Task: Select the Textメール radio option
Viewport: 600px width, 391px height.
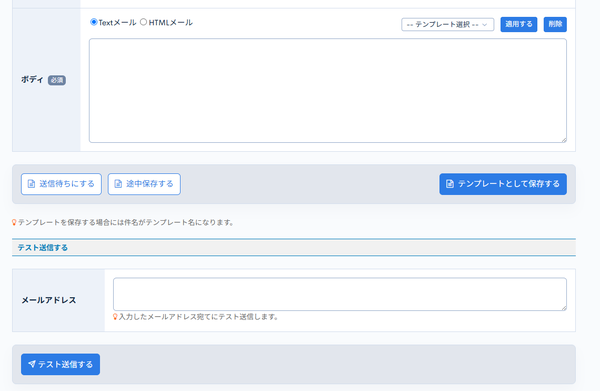Action: click(93, 22)
